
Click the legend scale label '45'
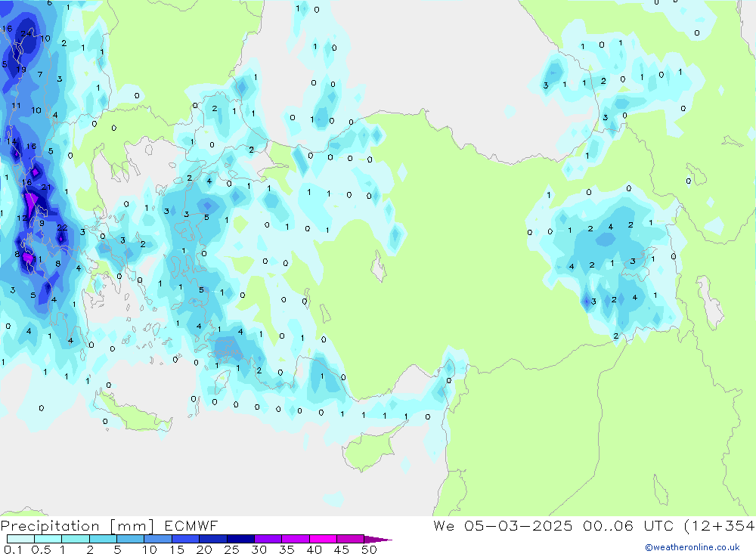point(342,549)
